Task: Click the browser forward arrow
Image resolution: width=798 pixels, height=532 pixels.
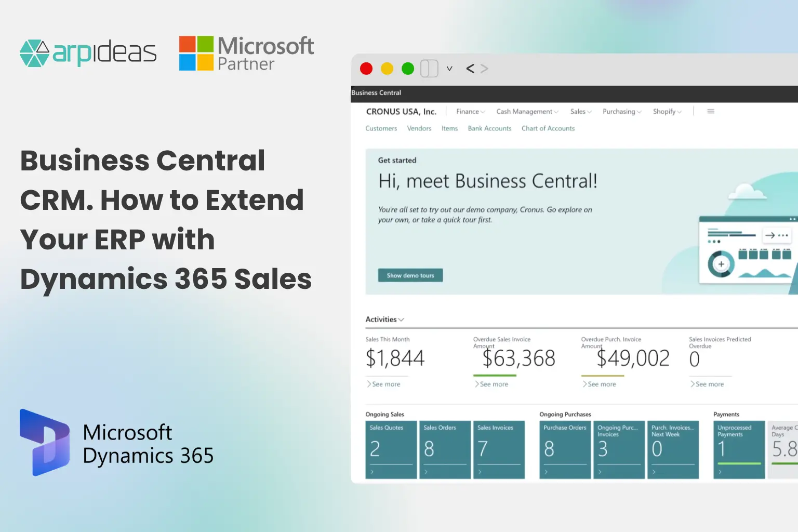Action: coord(484,68)
